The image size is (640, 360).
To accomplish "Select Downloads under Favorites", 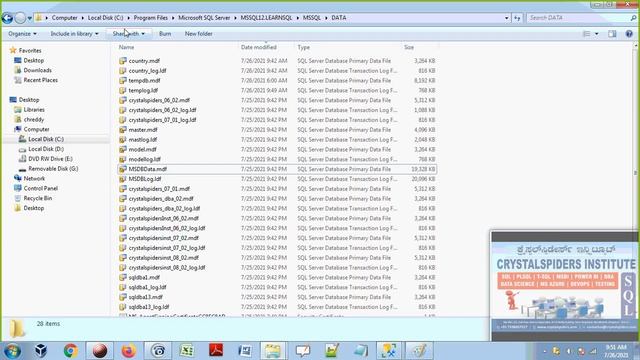I will point(37,70).
